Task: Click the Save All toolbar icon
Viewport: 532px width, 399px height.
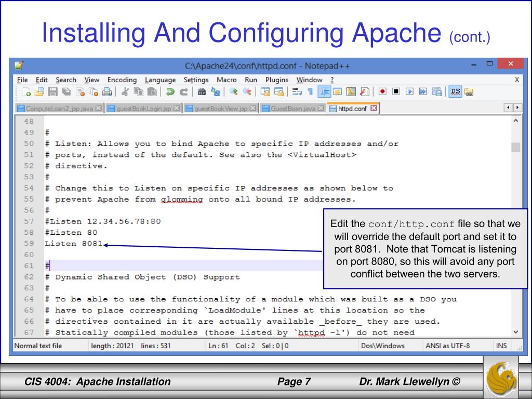Action: (x=66, y=91)
